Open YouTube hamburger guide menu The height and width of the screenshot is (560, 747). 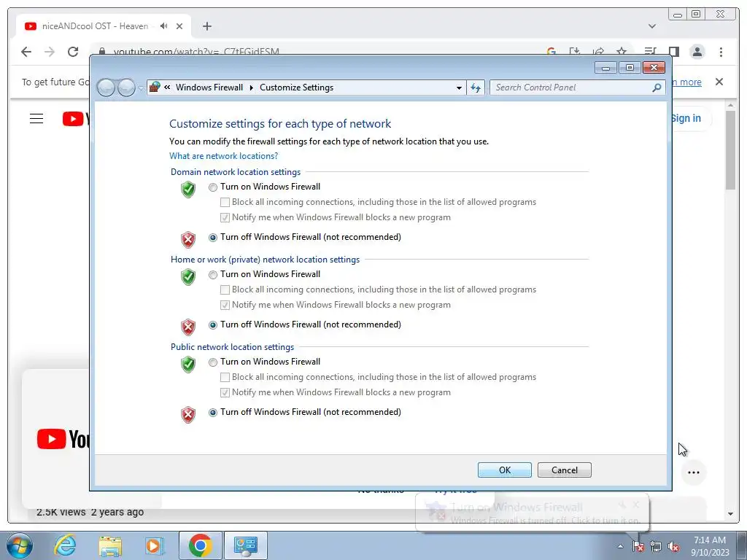click(x=36, y=119)
